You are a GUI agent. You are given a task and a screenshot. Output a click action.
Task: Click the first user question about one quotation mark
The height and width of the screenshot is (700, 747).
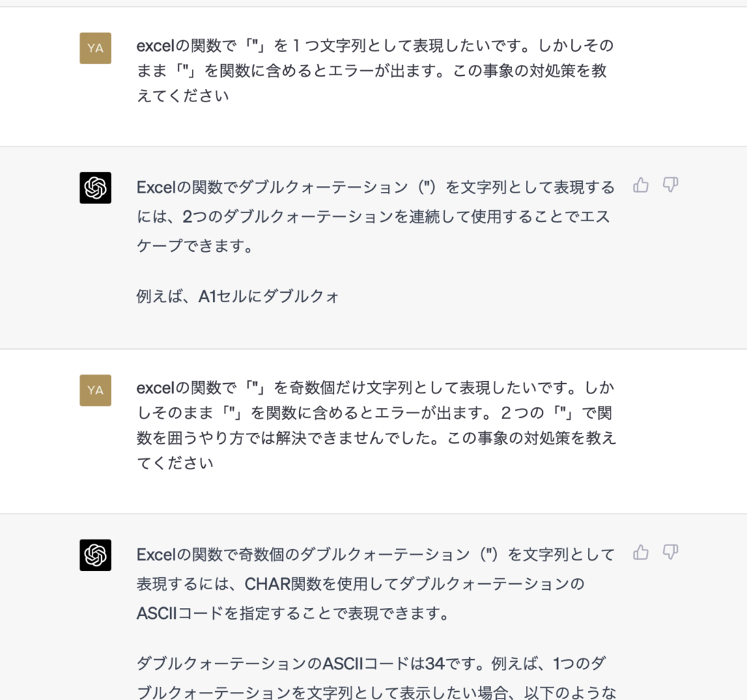[x=375, y=71]
